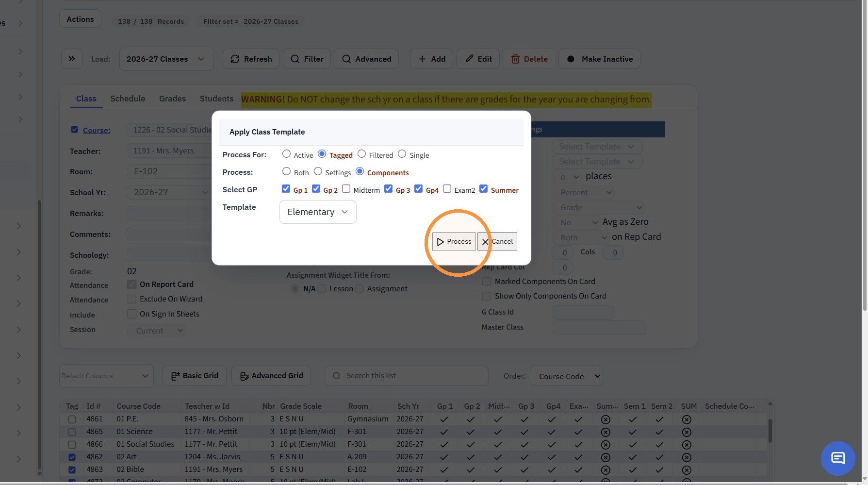Open the places number dropdown
The width and height of the screenshot is (868, 485).
567,177
